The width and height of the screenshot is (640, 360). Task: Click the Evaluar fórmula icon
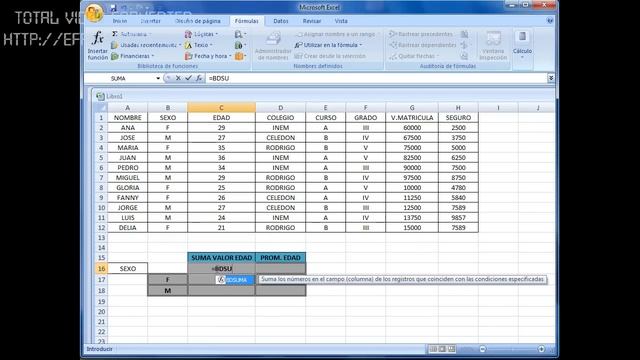click(x=464, y=56)
